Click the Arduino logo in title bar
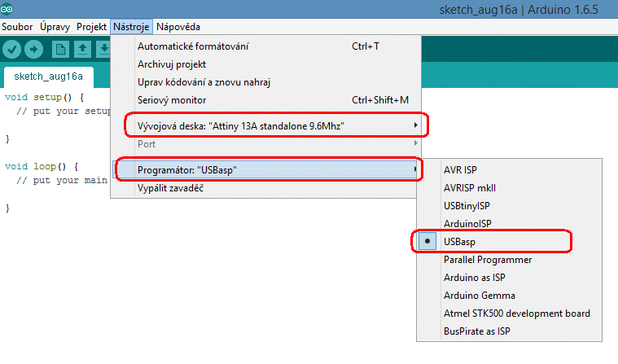This screenshot has height=364, width=618. (7, 9)
